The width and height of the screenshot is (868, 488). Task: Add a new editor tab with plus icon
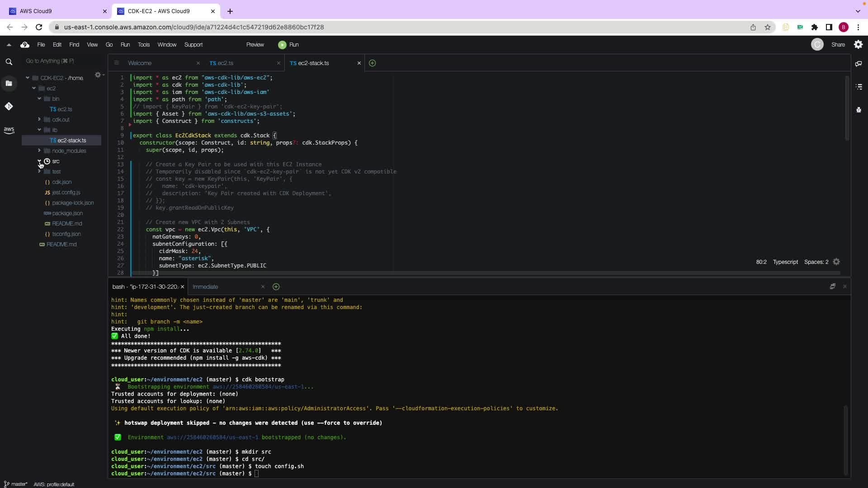[372, 63]
